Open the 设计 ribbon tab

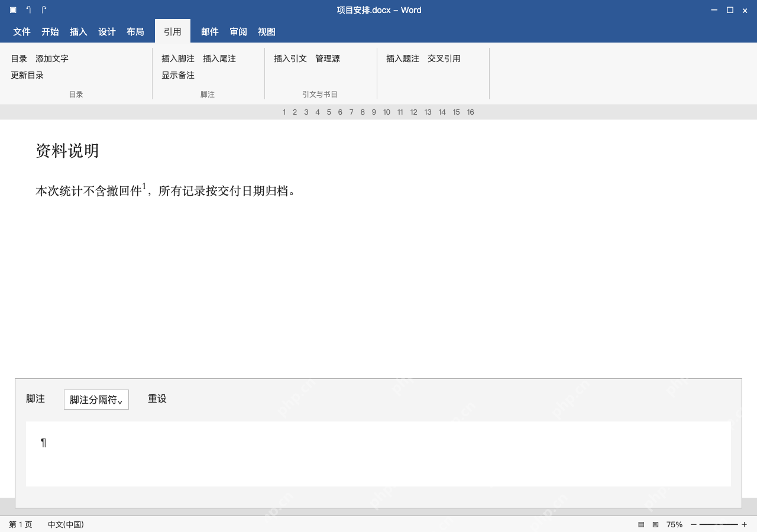(107, 32)
